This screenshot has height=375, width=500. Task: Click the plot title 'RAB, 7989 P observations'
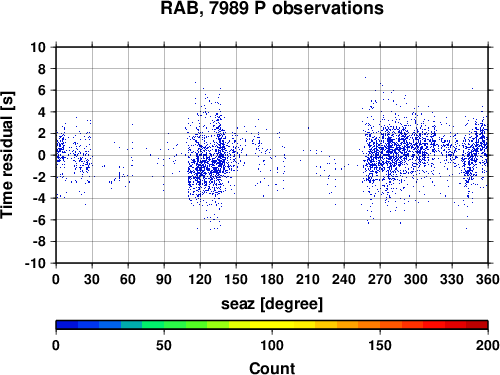(x=272, y=8)
